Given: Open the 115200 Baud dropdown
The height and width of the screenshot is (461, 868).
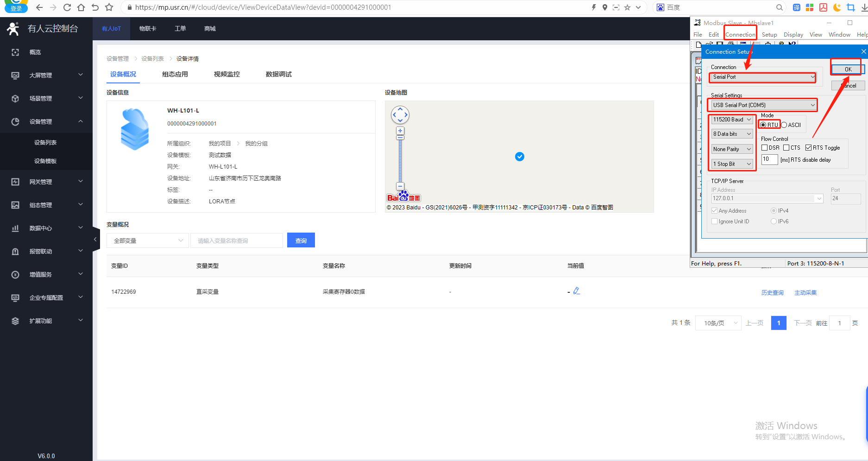Looking at the screenshot, I should (732, 120).
